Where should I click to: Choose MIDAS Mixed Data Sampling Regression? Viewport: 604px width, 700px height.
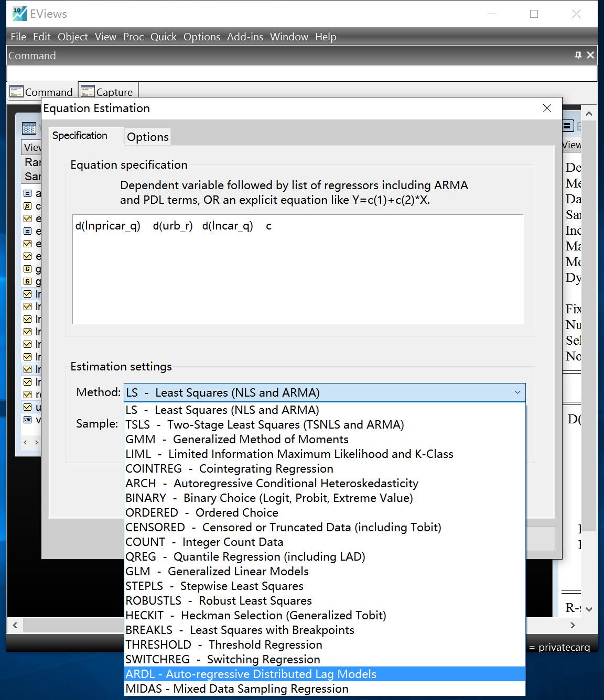325,688
